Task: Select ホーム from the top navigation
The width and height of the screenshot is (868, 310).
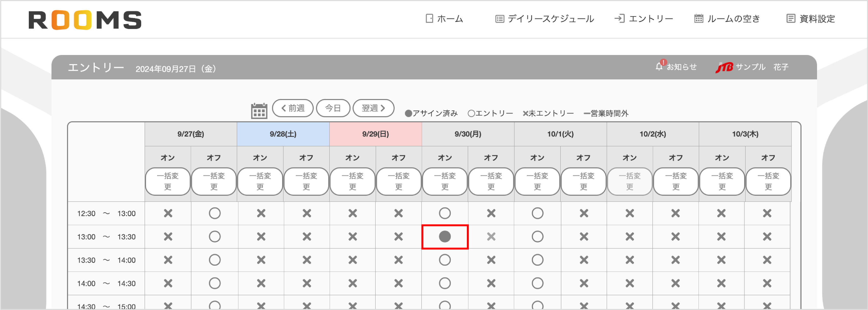Action: 450,19
